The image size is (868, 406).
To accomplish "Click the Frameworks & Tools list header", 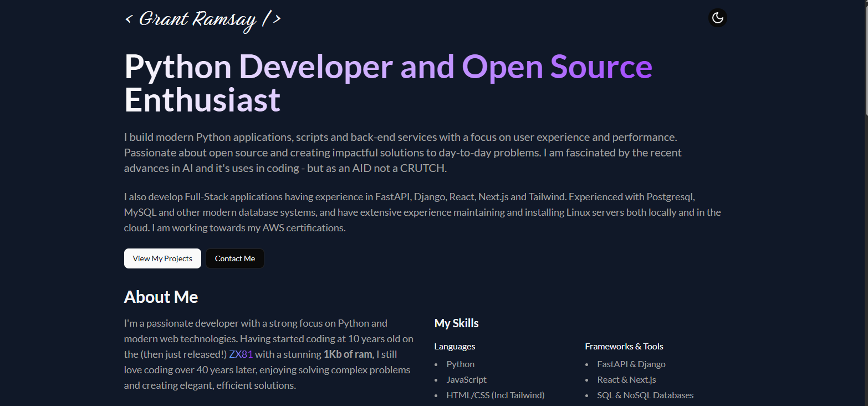I will tap(624, 346).
